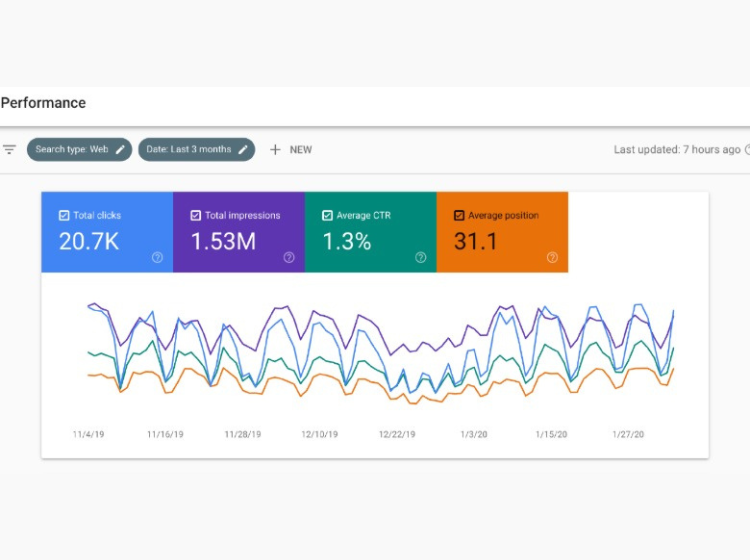Viewport: 750px width, 560px height.
Task: Click the 'Last updated: 7 hours ago' text
Action: click(x=677, y=150)
